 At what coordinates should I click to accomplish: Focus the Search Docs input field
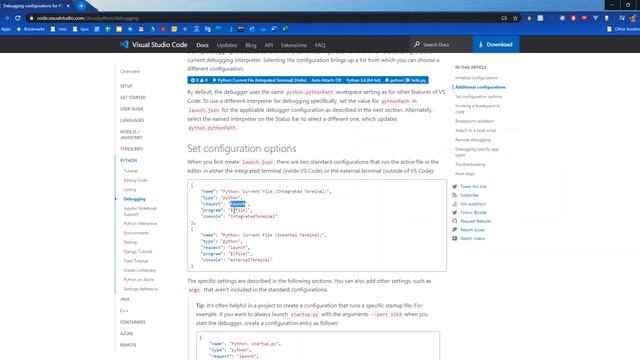click(441, 44)
